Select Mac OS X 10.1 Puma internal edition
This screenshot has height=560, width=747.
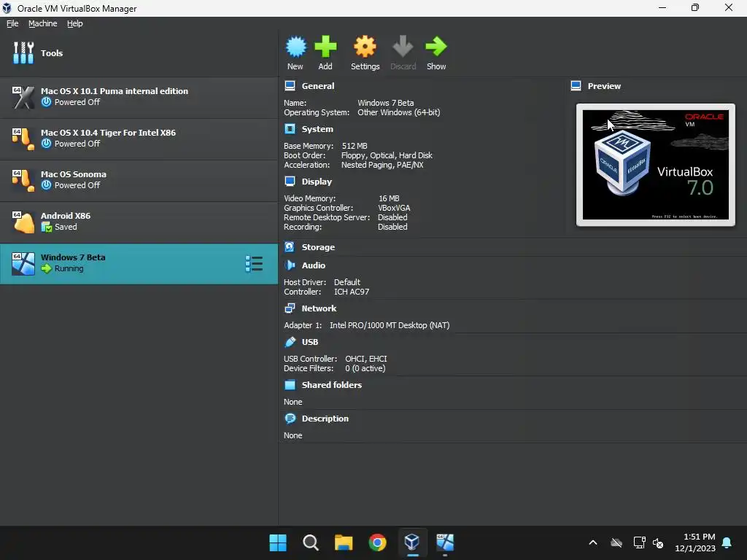click(139, 97)
